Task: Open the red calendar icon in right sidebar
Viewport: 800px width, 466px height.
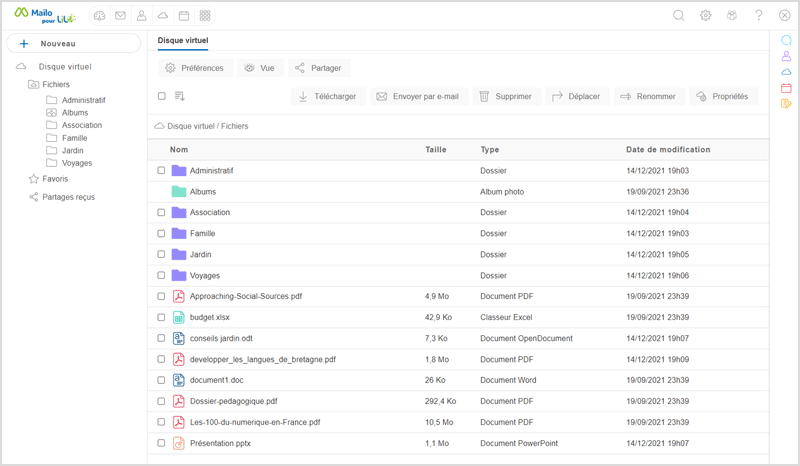Action: pos(786,88)
